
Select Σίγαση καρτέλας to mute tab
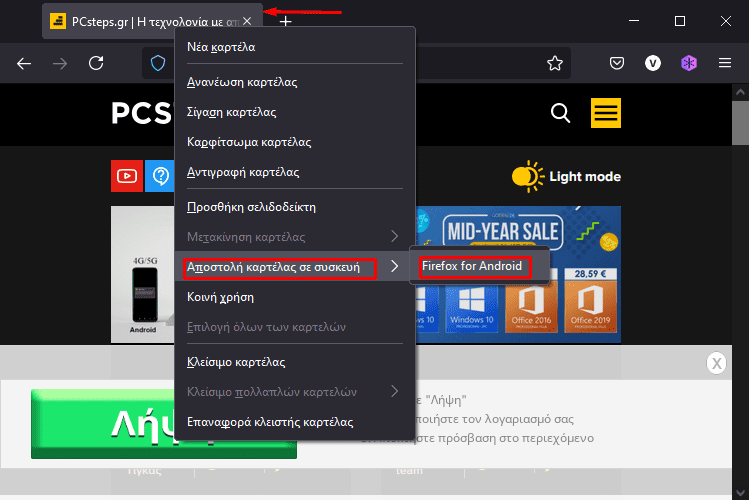point(295,112)
